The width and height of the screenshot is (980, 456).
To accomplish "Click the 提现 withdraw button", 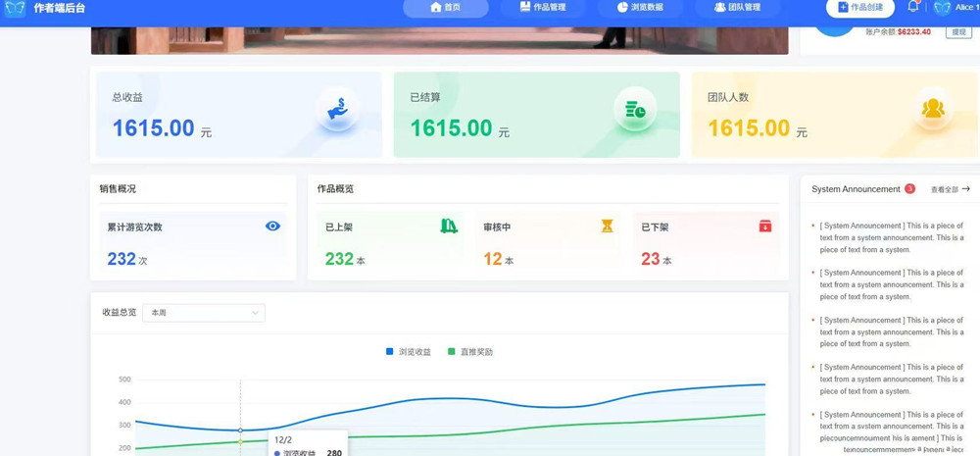I will 958,32.
